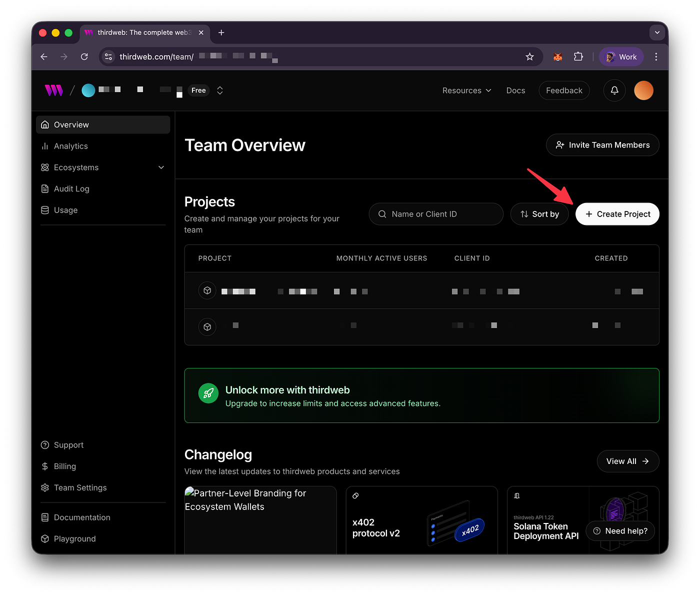Click the browser back arrow
Viewport: 700px width, 596px height.
click(x=44, y=57)
